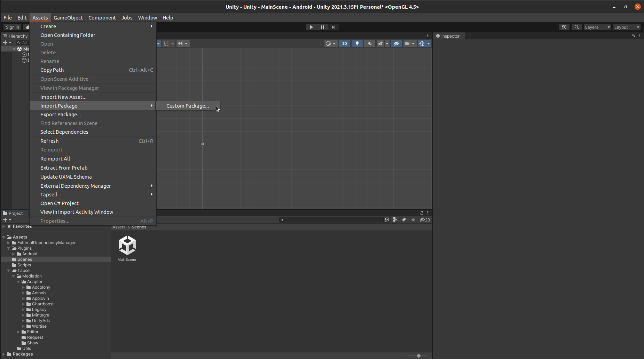Start Play mode with the Play button
644x359 pixels.
tap(311, 27)
